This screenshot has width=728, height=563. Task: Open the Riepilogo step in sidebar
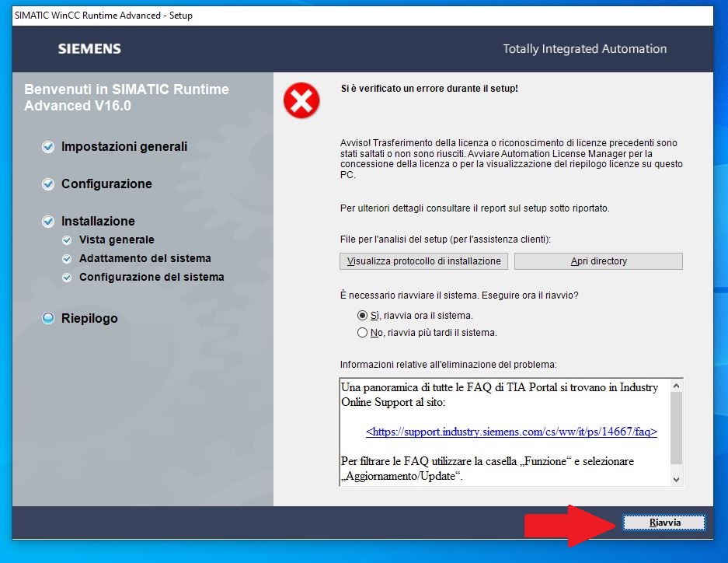pyautogui.click(x=89, y=318)
